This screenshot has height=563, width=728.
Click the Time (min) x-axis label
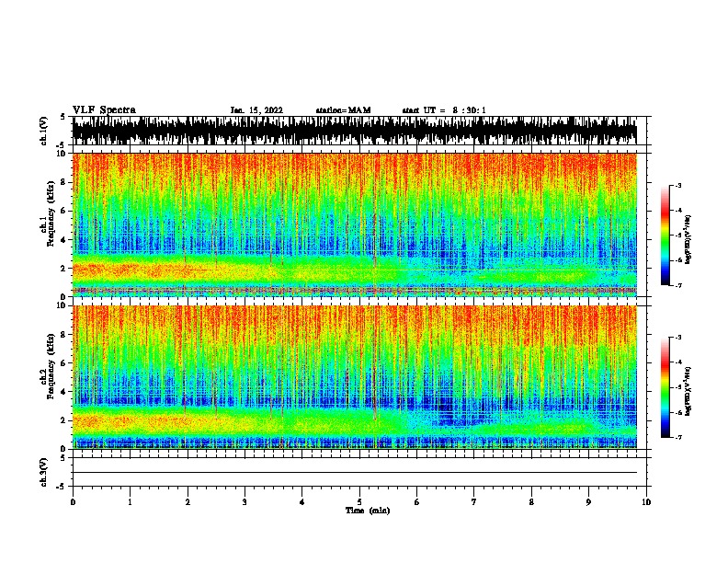(368, 511)
